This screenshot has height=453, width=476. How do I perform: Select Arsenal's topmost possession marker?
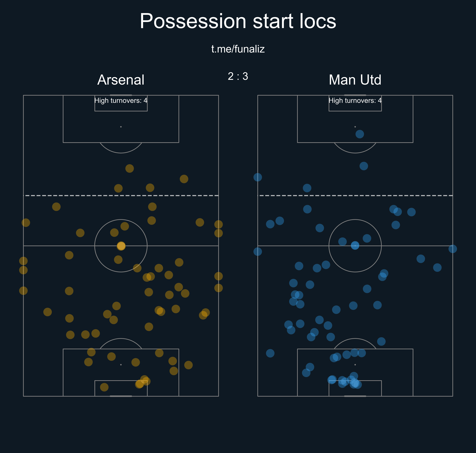(130, 168)
